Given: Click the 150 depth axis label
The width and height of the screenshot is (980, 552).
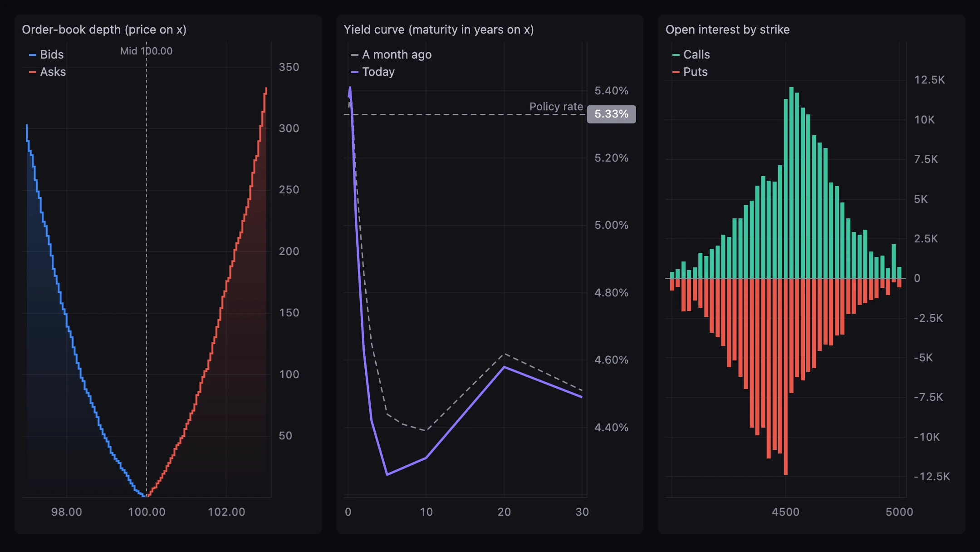Looking at the screenshot, I should click(289, 313).
